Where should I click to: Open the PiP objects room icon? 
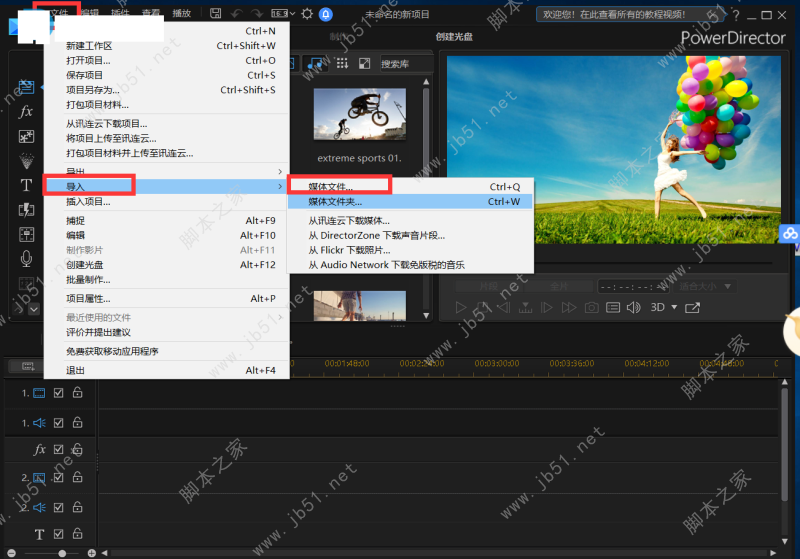[26, 136]
